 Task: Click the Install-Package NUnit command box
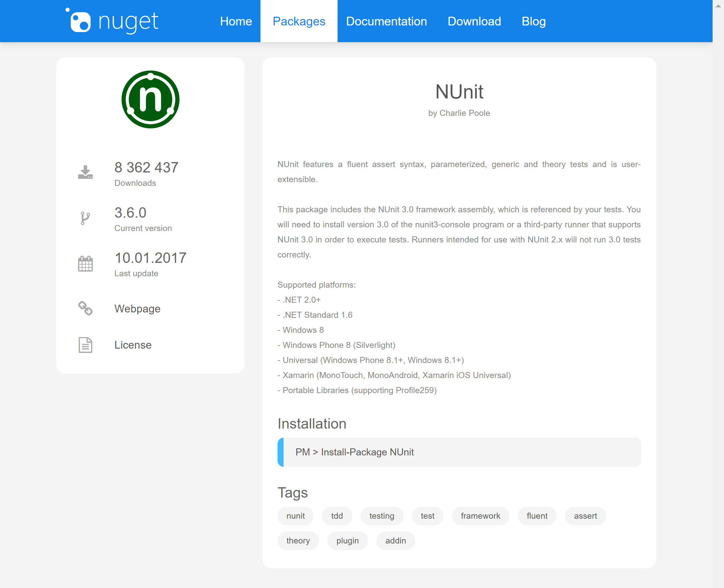click(459, 452)
